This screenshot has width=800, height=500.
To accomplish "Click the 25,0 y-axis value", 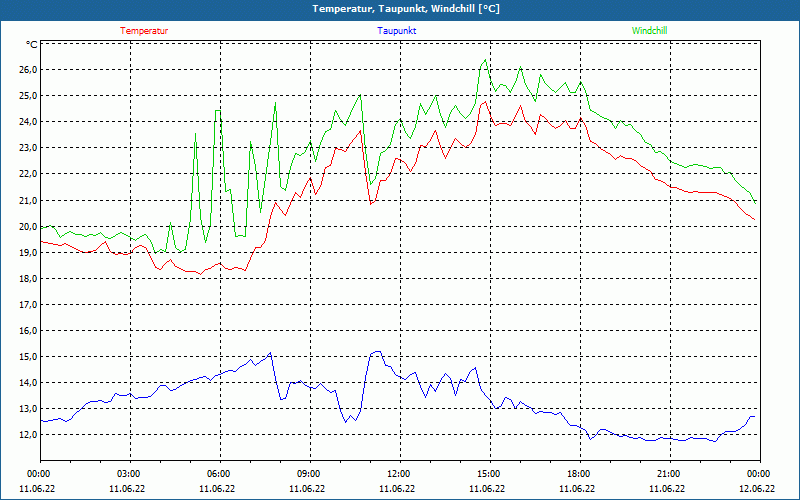I will coord(28,95).
